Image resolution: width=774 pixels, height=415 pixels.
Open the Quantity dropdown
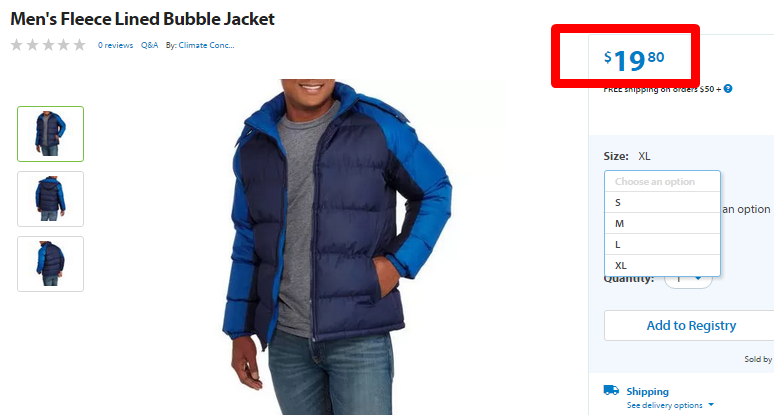click(688, 279)
